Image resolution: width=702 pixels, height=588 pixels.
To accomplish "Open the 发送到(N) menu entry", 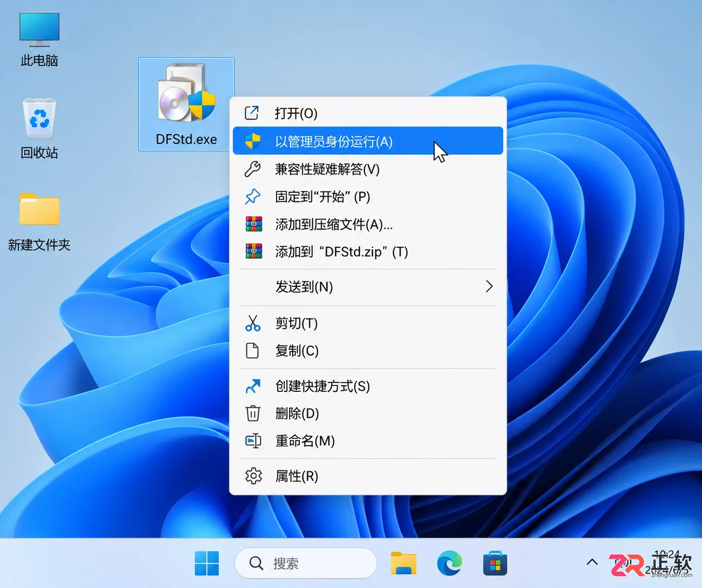I will (x=368, y=286).
